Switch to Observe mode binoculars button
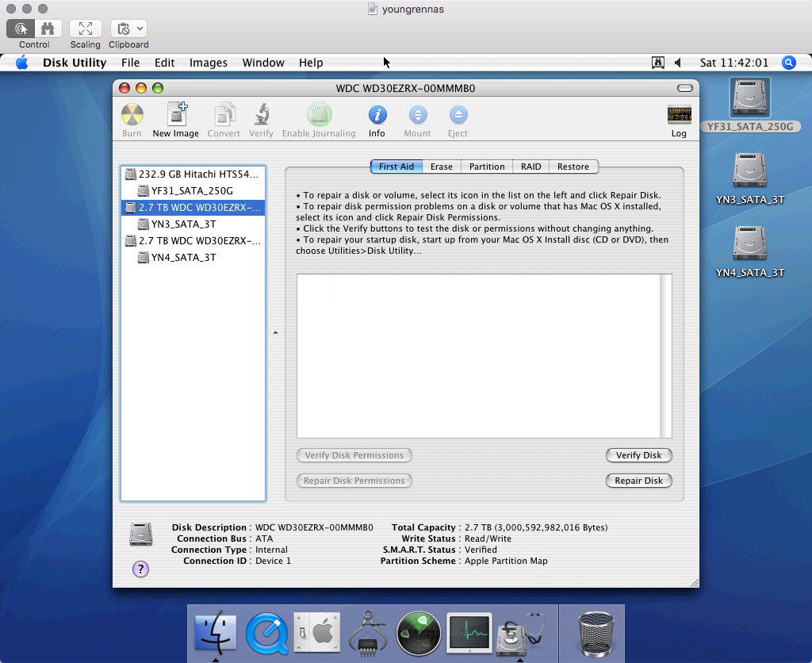 click(x=48, y=29)
